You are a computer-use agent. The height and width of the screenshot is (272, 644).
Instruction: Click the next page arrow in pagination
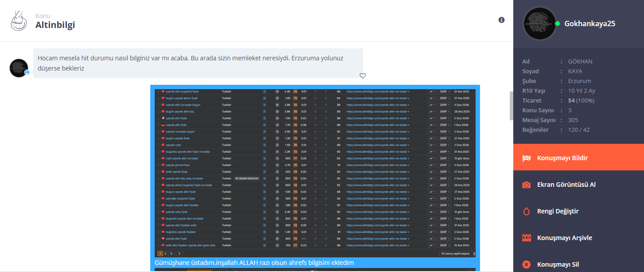tap(179, 253)
